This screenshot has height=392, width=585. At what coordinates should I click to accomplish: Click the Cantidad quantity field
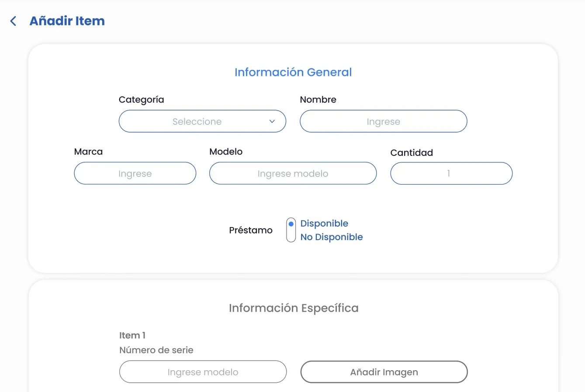click(x=451, y=173)
